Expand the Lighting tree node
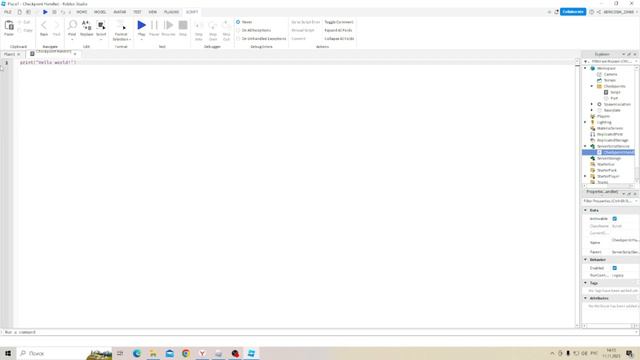The width and height of the screenshot is (640, 360). (585, 122)
